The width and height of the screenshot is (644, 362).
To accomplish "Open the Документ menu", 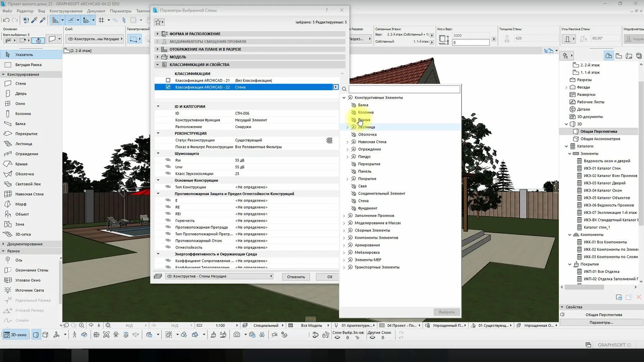I will click(x=96, y=11).
